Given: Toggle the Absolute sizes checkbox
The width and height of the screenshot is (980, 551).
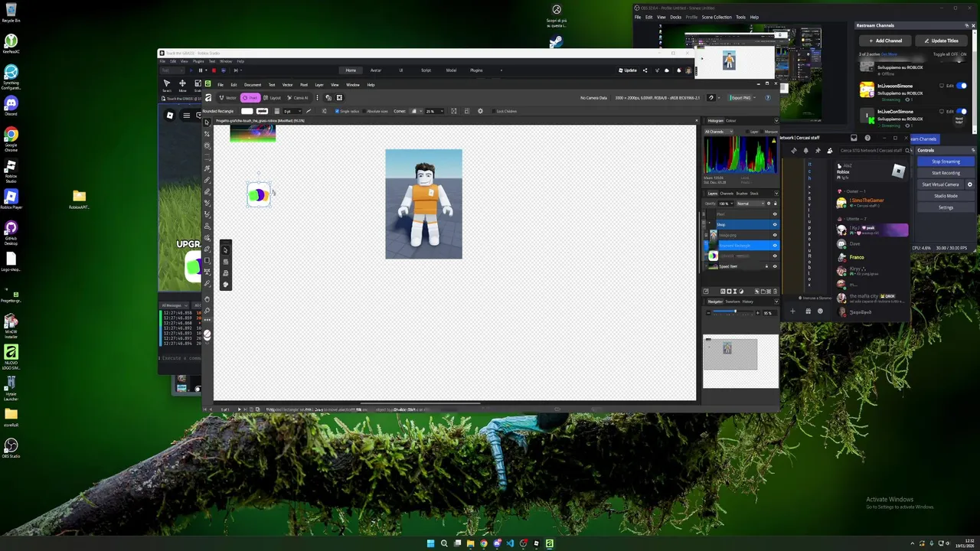Looking at the screenshot, I should (364, 111).
